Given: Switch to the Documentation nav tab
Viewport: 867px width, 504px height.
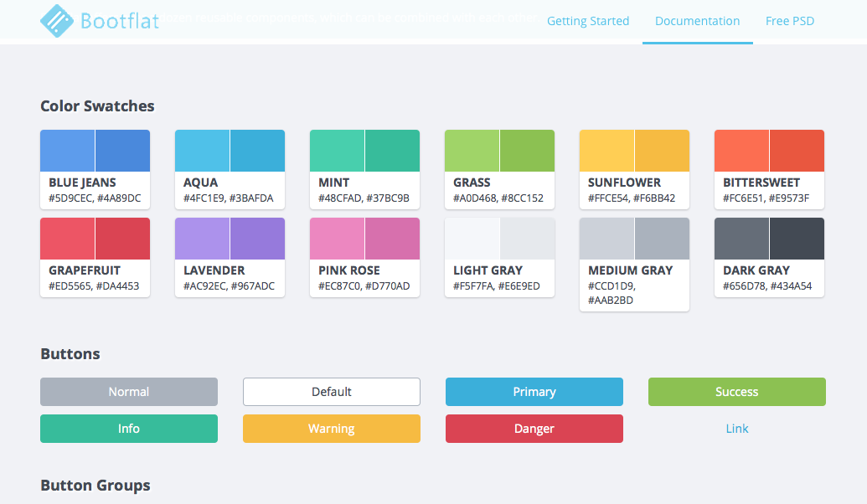Looking at the screenshot, I should pos(697,21).
